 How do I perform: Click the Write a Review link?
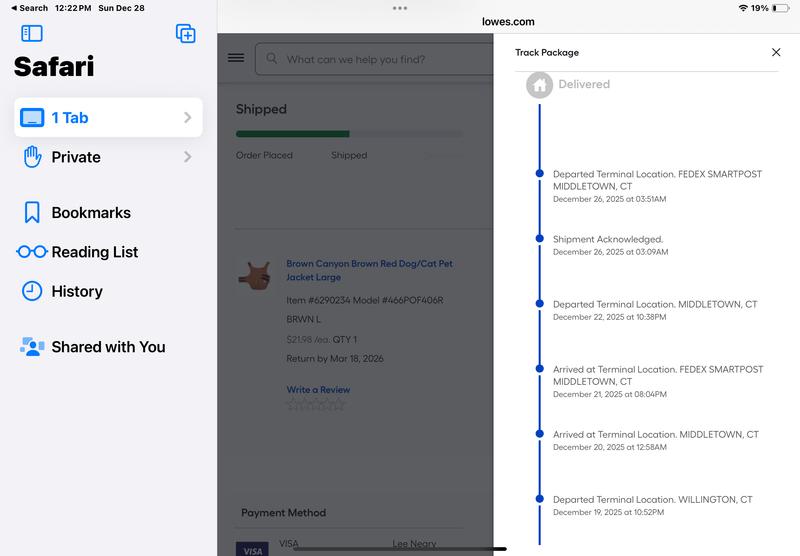318,390
